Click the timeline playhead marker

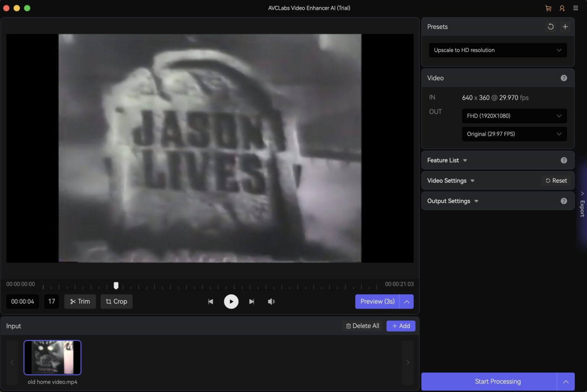pyautogui.click(x=116, y=285)
